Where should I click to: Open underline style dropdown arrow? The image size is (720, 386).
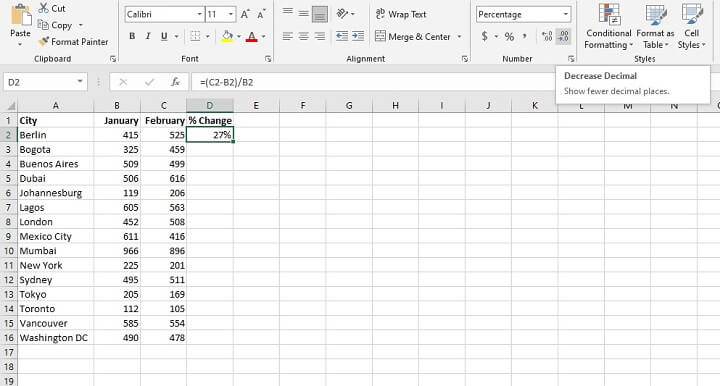coord(176,36)
